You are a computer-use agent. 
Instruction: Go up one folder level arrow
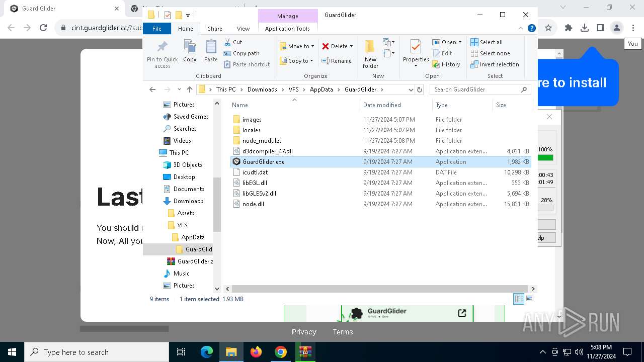tap(190, 89)
